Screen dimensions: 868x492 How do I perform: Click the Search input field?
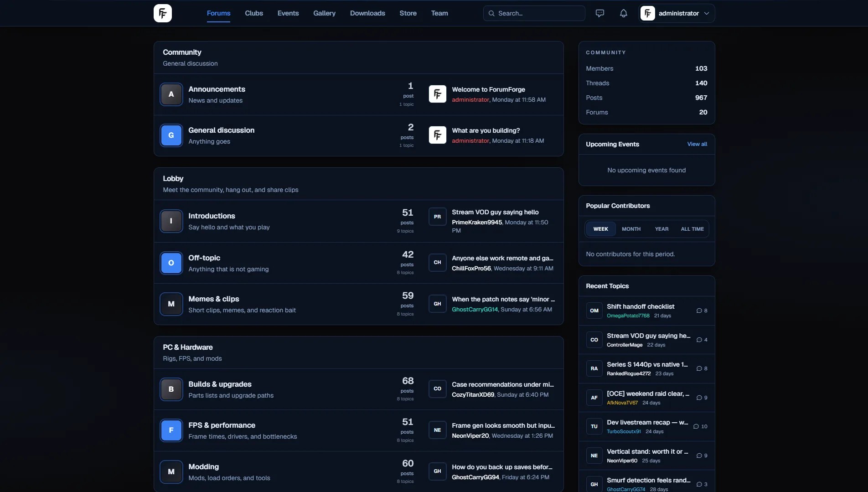click(x=534, y=13)
